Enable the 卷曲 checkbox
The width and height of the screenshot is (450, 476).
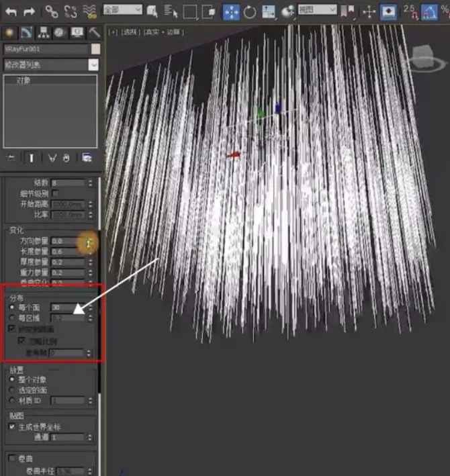[12, 459]
